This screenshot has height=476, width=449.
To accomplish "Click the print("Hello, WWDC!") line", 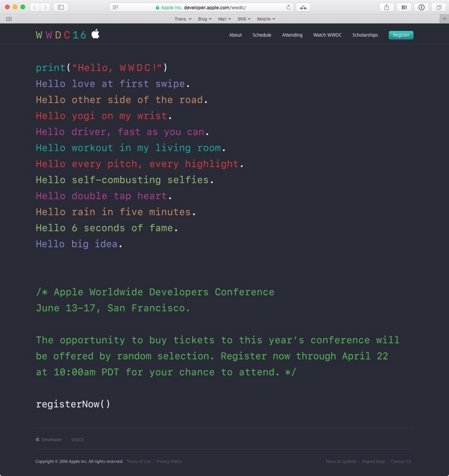I will coord(101,68).
